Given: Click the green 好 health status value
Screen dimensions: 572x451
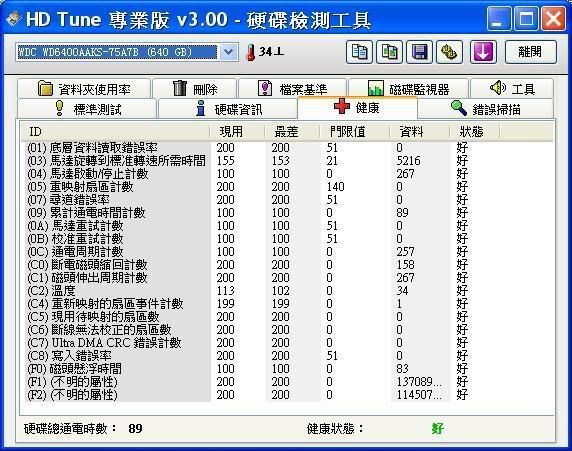Looking at the screenshot, I should 438,428.
